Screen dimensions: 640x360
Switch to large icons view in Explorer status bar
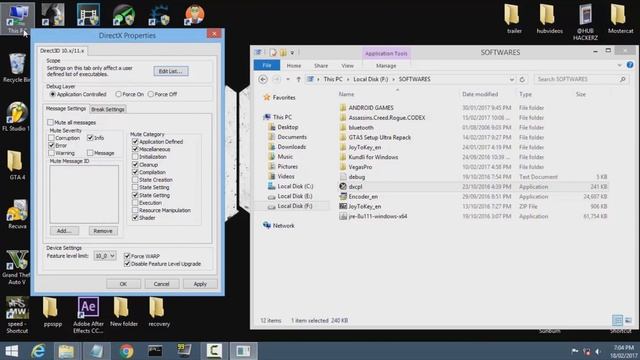pyautogui.click(x=628, y=320)
